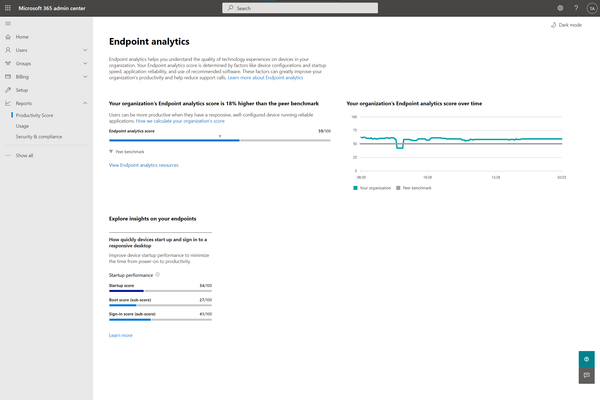Image resolution: width=600 pixels, height=400 pixels.
Task: Click Your organization teal legend swatch
Action: (x=355, y=188)
